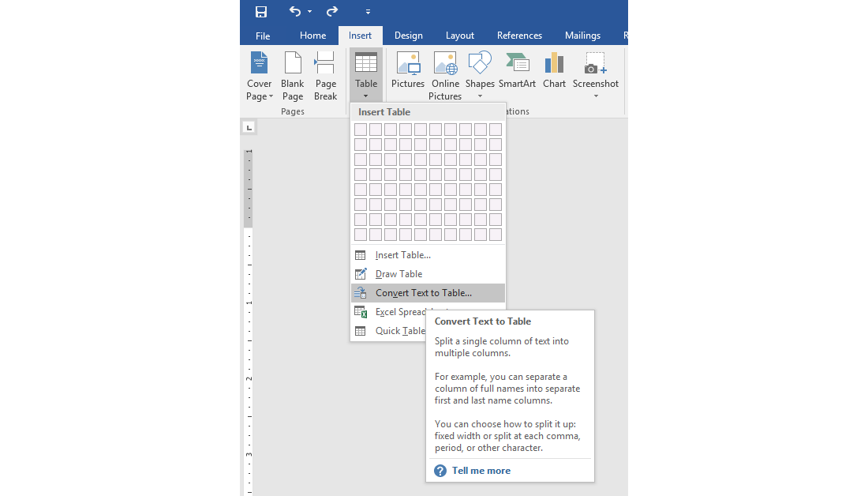868x496 pixels.
Task: Click the Save icon in quick access toolbar
Action: [x=260, y=12]
